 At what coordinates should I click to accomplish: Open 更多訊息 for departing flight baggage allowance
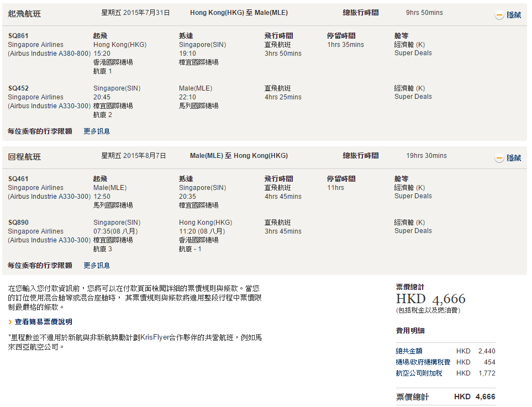(97, 131)
